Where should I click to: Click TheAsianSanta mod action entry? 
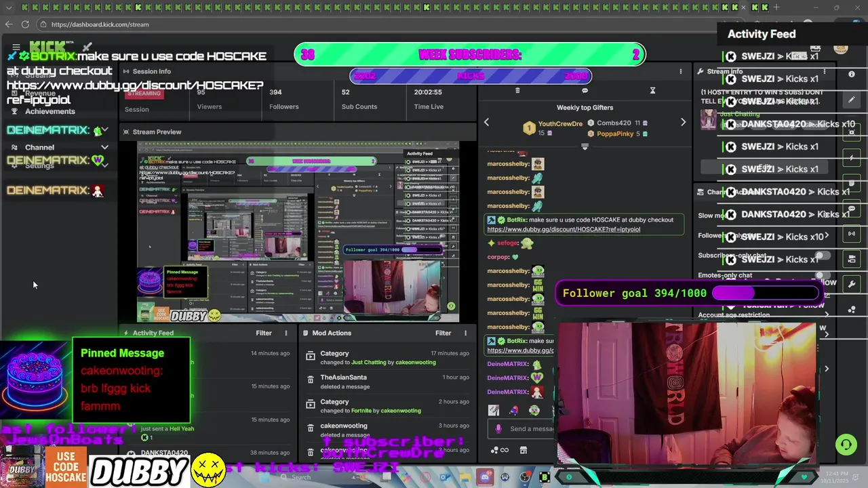(387, 382)
